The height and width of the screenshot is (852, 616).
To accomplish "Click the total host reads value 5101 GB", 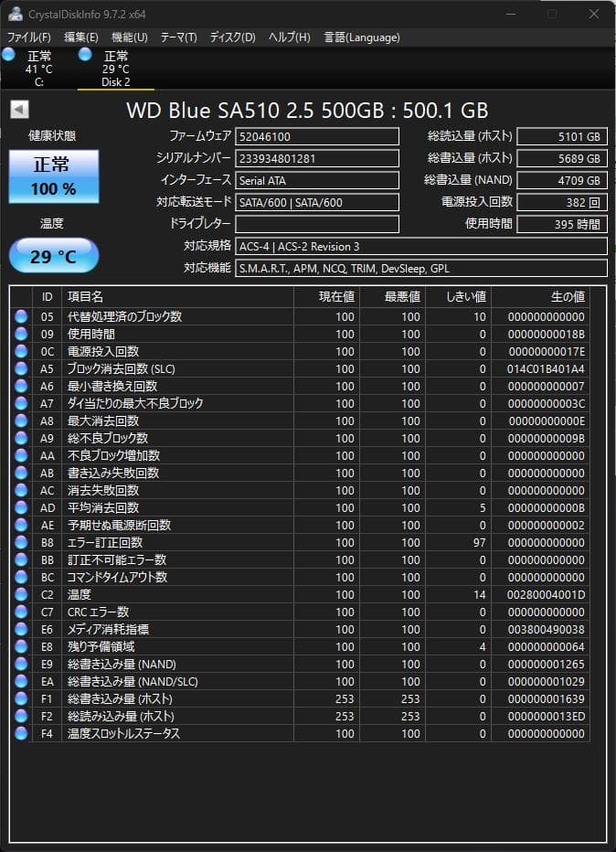I will (562, 136).
